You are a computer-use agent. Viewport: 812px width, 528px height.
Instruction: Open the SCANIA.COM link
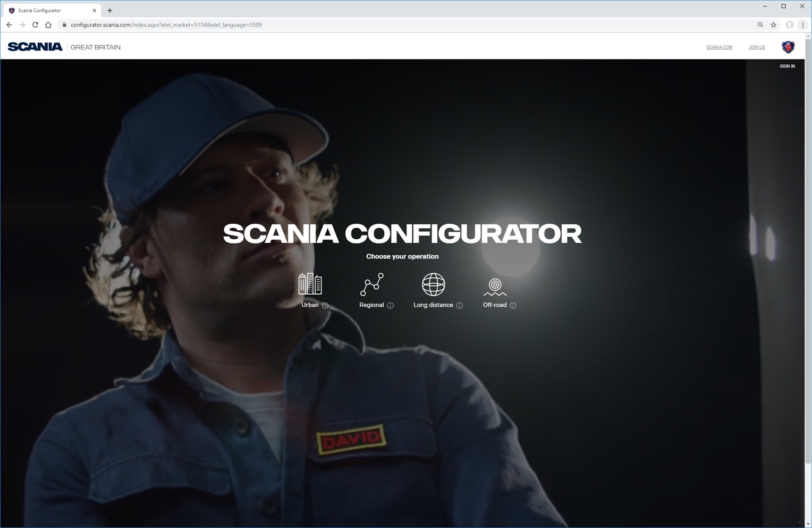tap(719, 47)
